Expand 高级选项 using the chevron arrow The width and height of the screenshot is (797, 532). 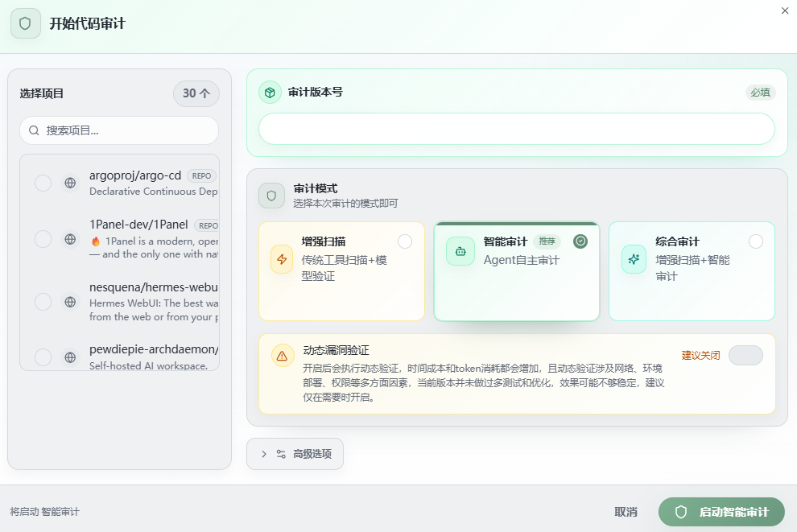264,454
